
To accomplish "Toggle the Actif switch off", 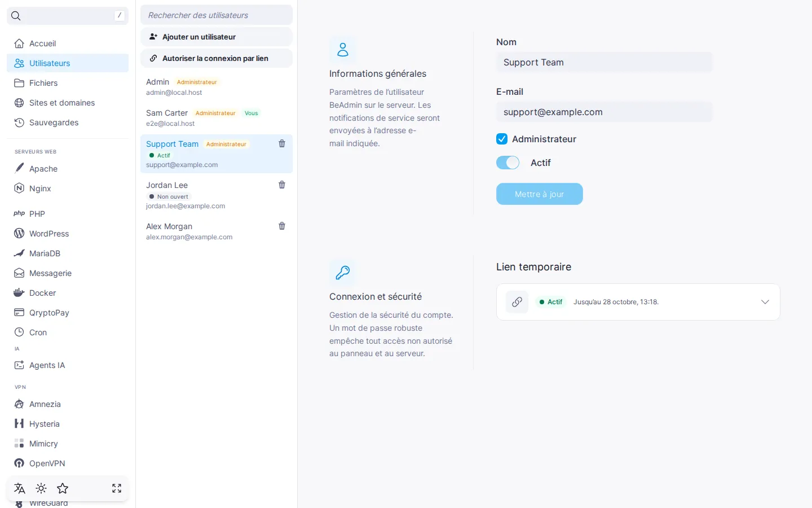I will (507, 163).
